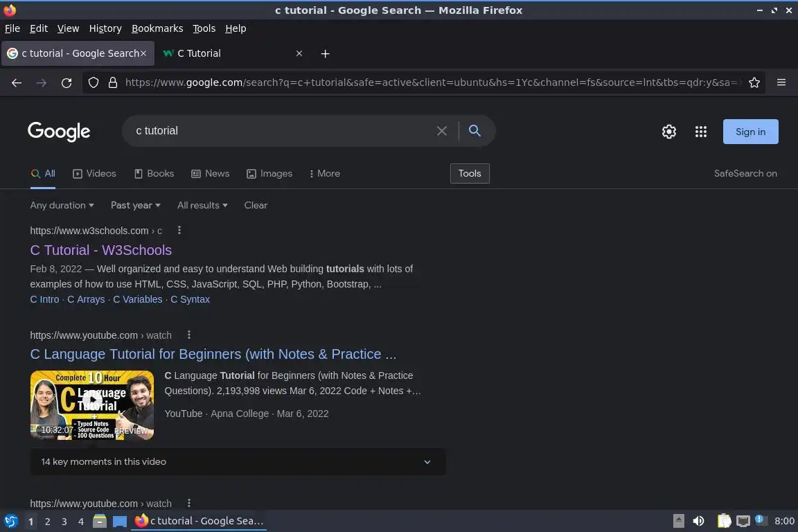Open the Tools menu in menu bar
This screenshot has width=798, height=532.
click(204, 28)
